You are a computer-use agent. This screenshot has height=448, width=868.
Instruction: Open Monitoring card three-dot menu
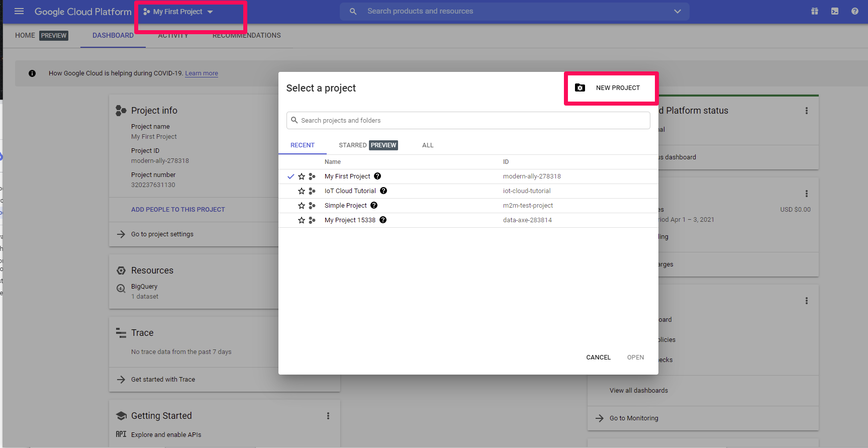(807, 301)
